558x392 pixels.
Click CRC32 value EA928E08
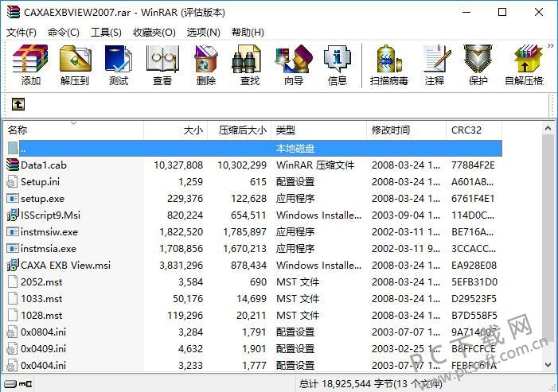[x=474, y=265]
